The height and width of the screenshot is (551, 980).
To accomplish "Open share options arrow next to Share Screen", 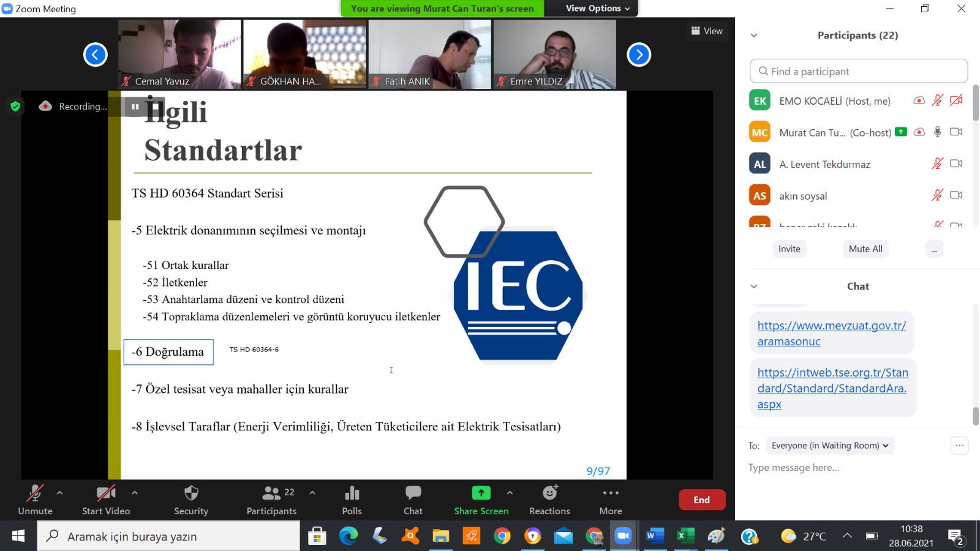I will click(x=510, y=492).
